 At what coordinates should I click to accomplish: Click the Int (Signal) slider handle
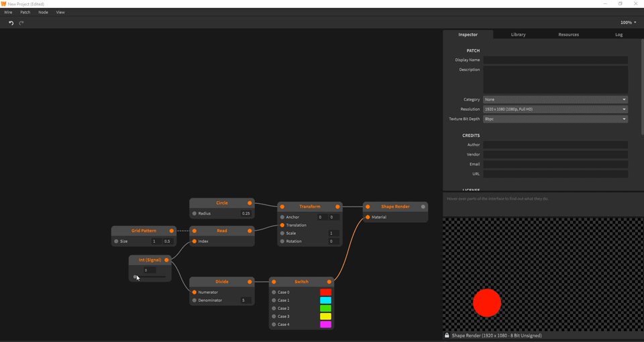click(x=135, y=277)
